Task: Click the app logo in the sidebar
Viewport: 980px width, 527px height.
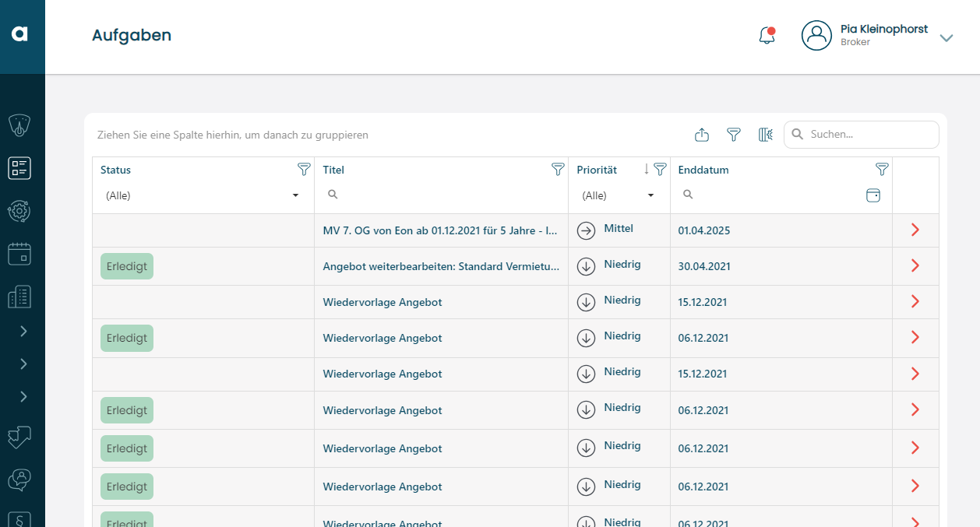Action: [x=20, y=33]
